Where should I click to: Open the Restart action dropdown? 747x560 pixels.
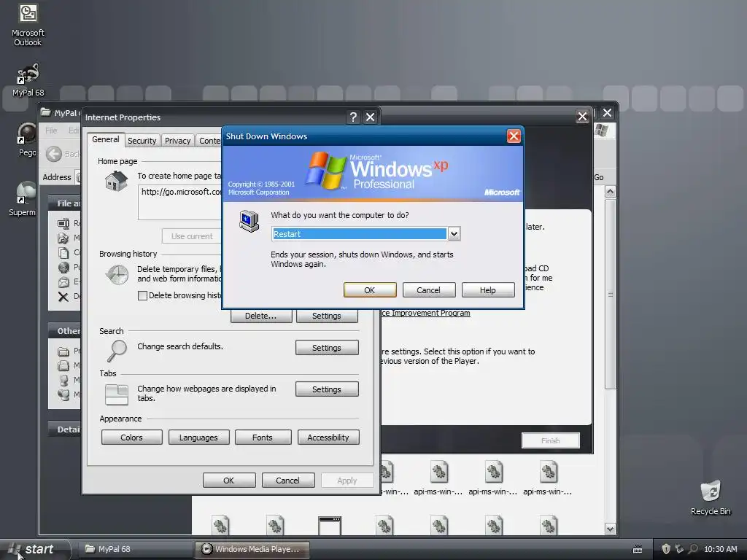(x=454, y=234)
